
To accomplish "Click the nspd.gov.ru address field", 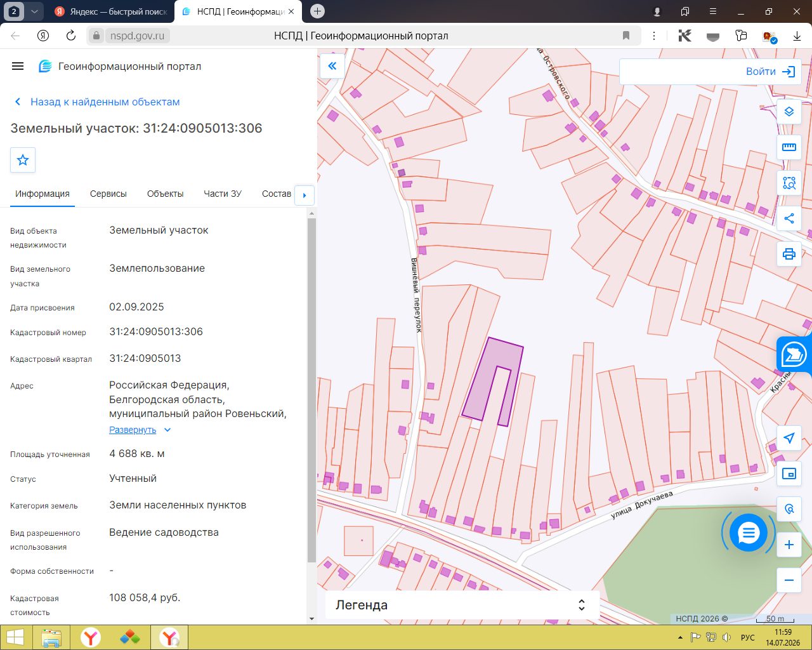I will click(x=137, y=36).
